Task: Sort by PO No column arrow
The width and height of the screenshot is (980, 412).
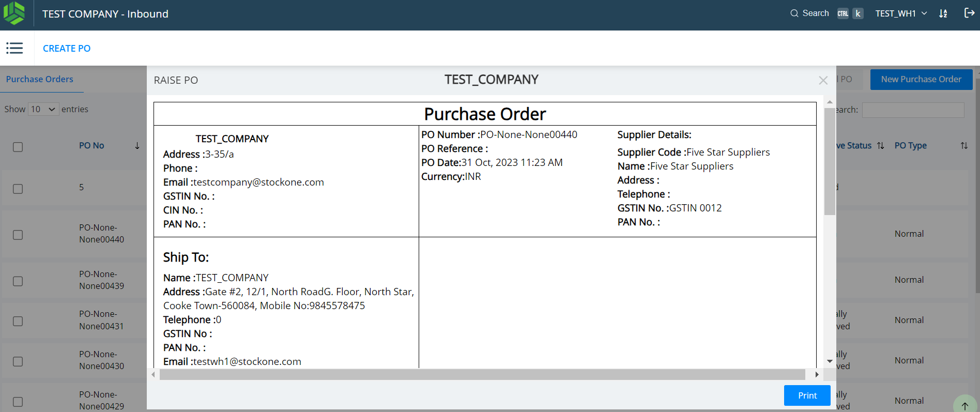Action: pos(137,146)
